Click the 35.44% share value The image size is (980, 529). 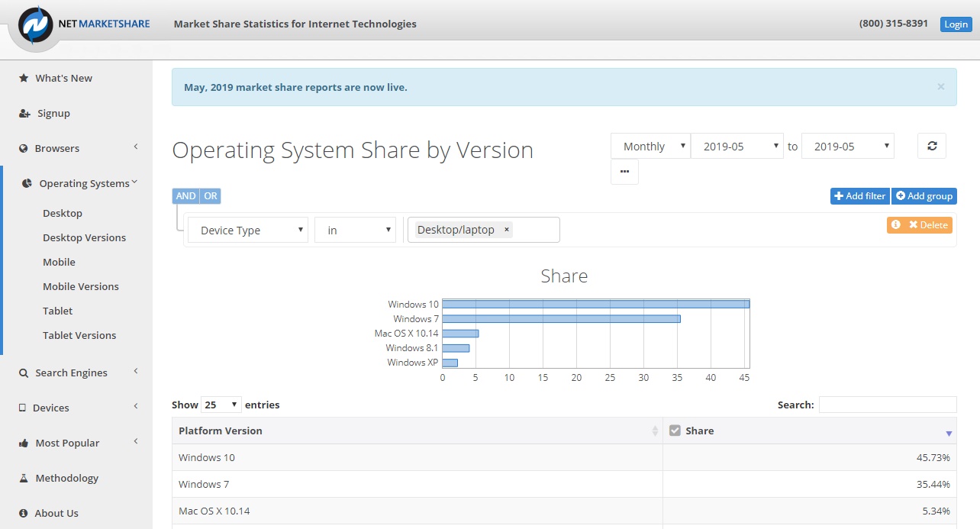[x=935, y=484]
